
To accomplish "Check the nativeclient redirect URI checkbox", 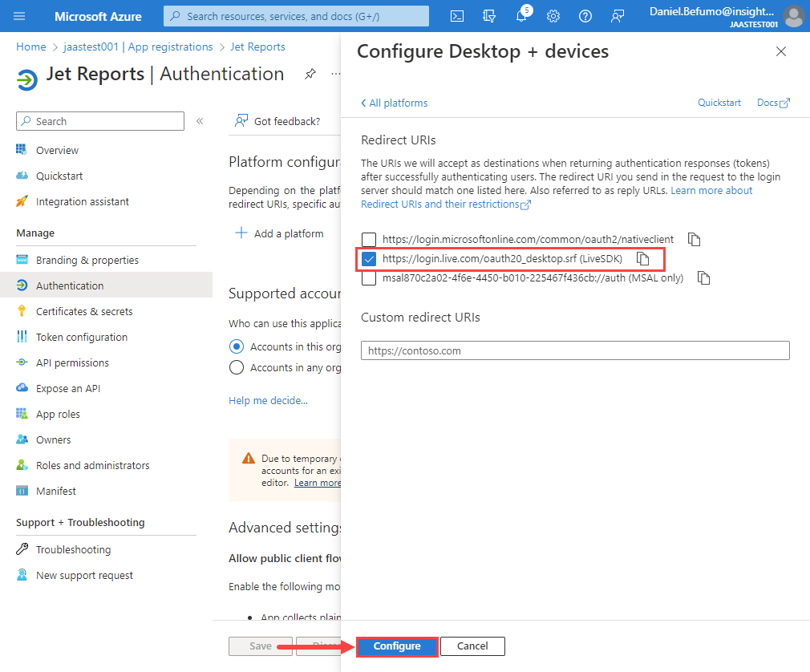I will click(x=369, y=239).
